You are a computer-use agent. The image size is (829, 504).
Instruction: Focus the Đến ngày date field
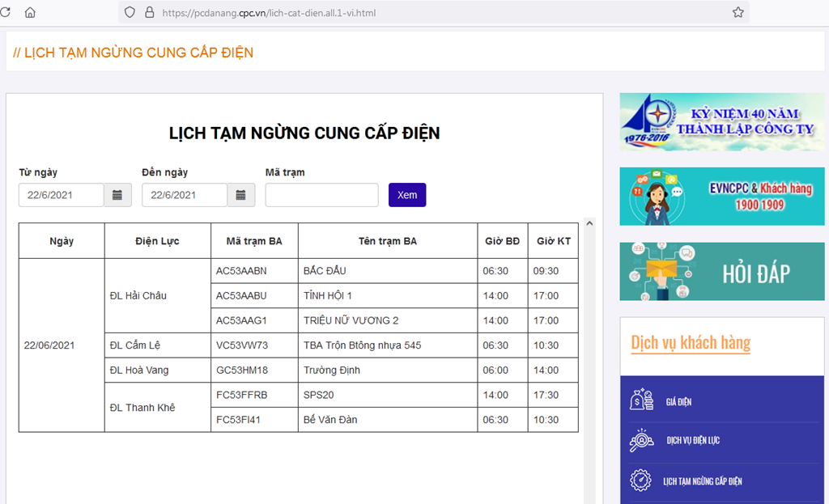185,195
